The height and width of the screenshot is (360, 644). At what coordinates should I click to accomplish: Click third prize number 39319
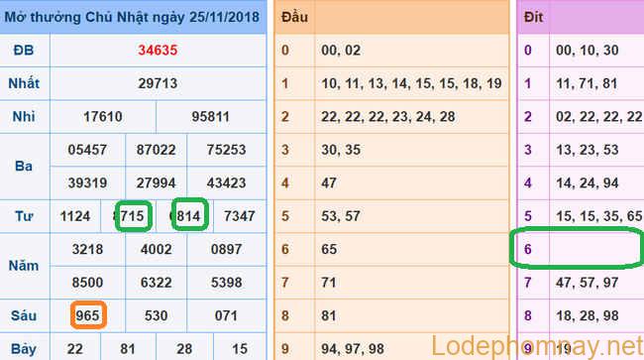[87, 182]
